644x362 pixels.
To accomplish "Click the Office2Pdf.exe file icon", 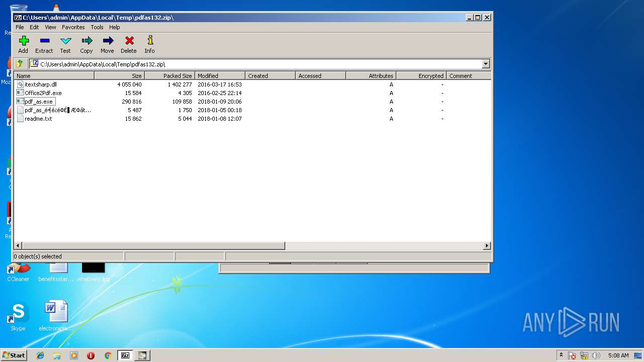I will (x=20, y=93).
